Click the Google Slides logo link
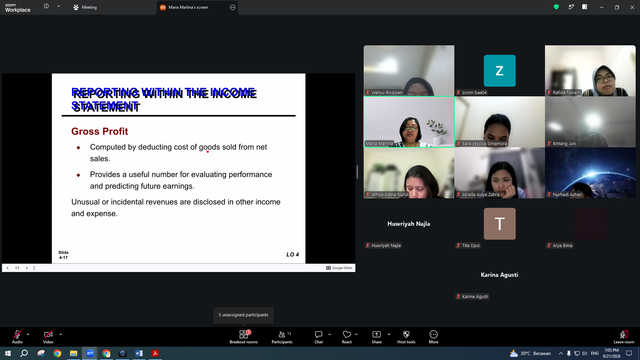This screenshot has height=360, width=640. click(339, 268)
